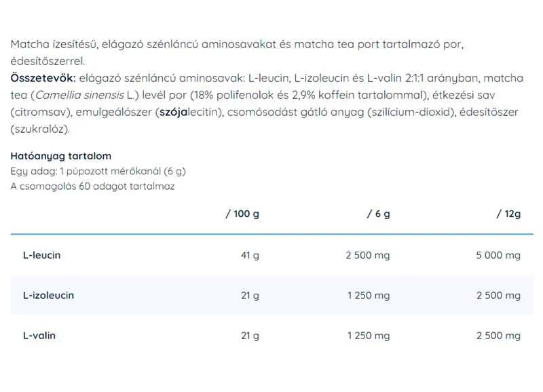Select the 'Hatóanyag tartalom' heading
This screenshot has height=392, width=543.
61,156
